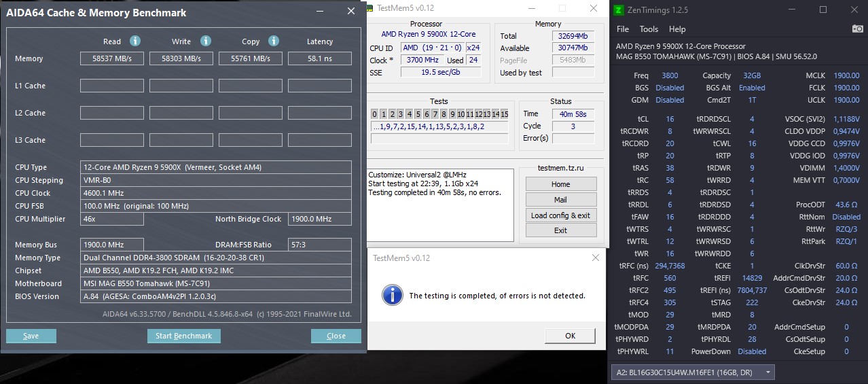Open the ZenTimings File menu
The width and height of the screenshot is (868, 384).
click(623, 29)
